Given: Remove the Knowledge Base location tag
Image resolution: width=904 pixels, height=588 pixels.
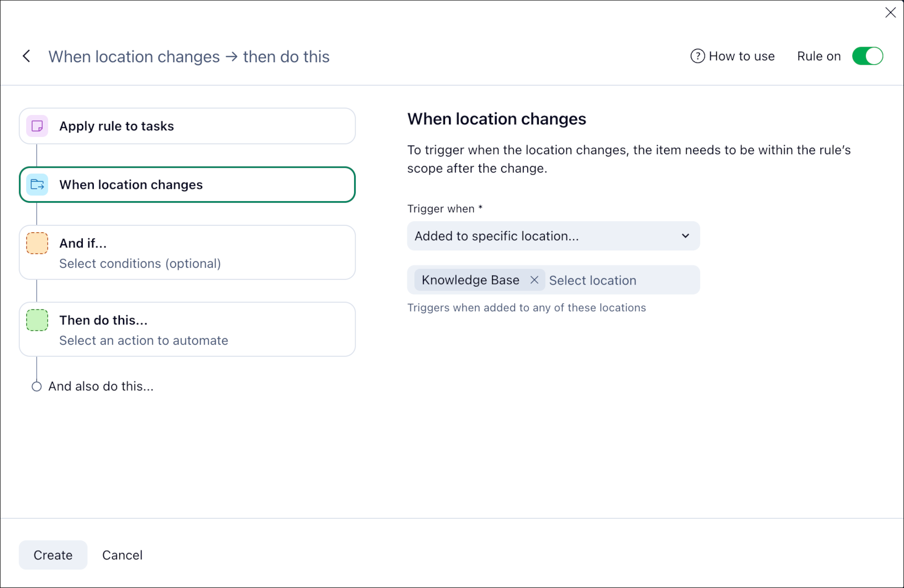Looking at the screenshot, I should click(x=534, y=280).
